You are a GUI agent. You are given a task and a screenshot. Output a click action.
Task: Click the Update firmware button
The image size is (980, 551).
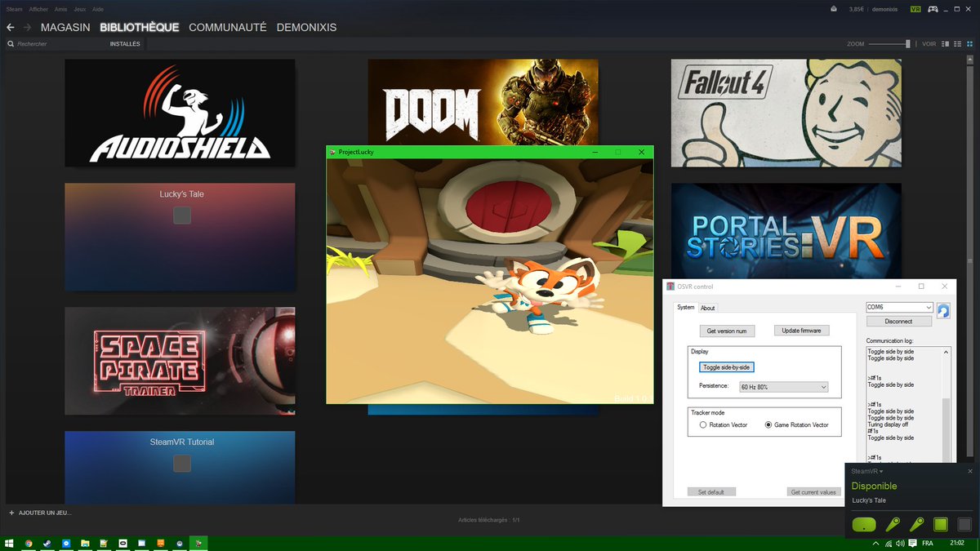click(802, 330)
